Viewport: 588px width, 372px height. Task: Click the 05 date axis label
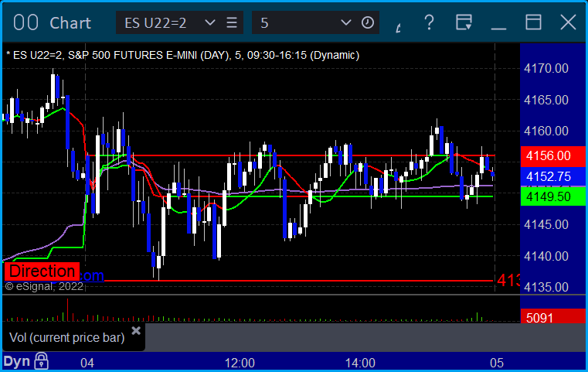point(497,363)
